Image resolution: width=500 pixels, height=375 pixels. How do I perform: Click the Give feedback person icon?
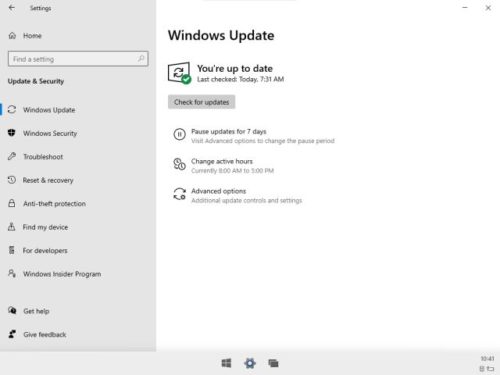tap(12, 334)
